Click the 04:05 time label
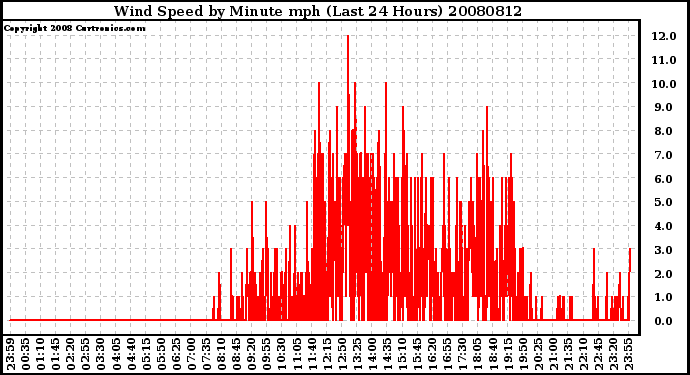This screenshot has width=690, height=375. tap(116, 355)
